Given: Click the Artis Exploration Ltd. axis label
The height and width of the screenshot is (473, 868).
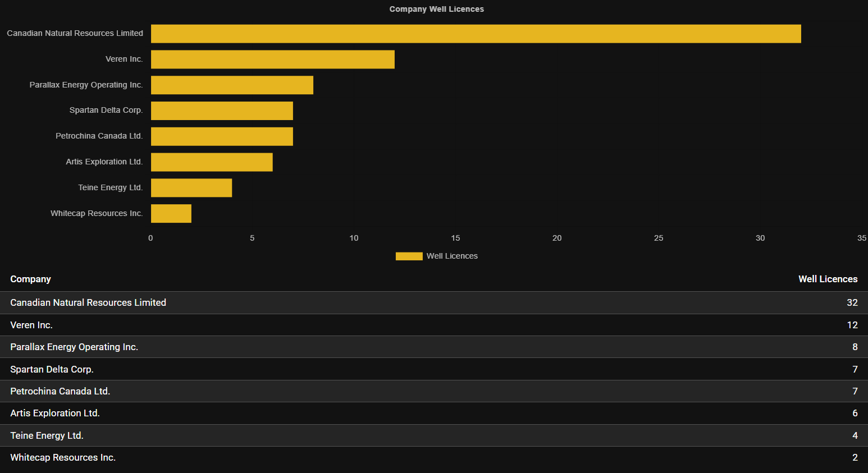Looking at the screenshot, I should (x=104, y=162).
